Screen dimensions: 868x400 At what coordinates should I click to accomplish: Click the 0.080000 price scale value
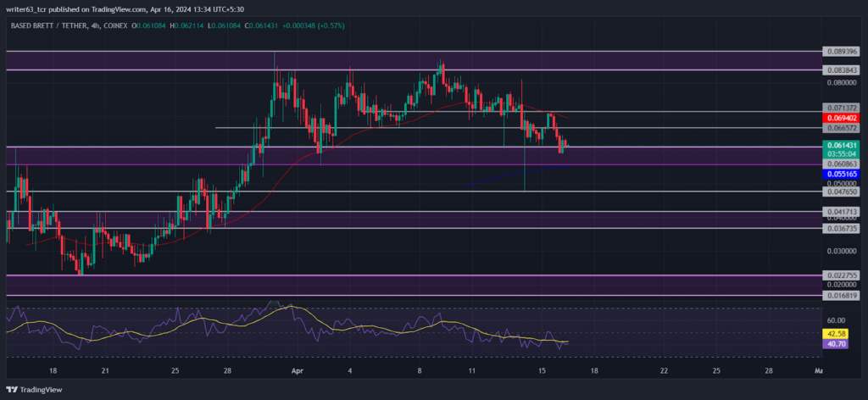(x=842, y=82)
